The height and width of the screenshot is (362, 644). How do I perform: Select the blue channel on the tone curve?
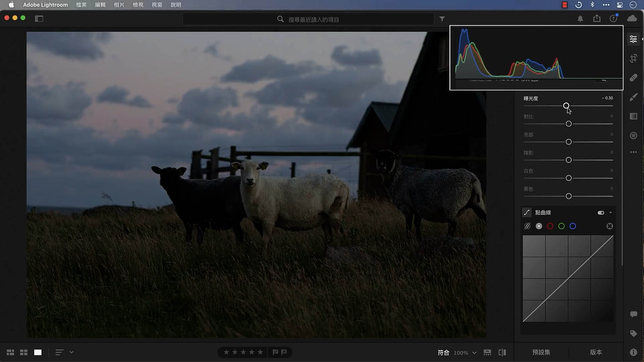(573, 226)
